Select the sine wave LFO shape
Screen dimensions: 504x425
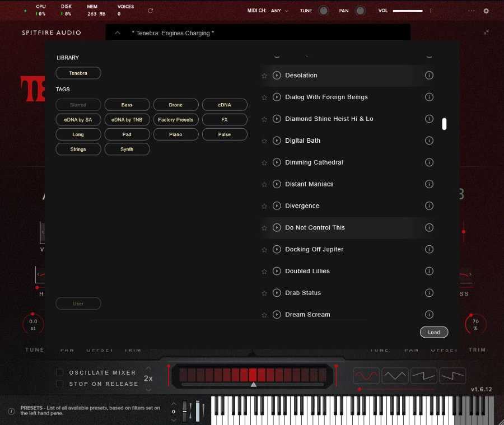366,376
